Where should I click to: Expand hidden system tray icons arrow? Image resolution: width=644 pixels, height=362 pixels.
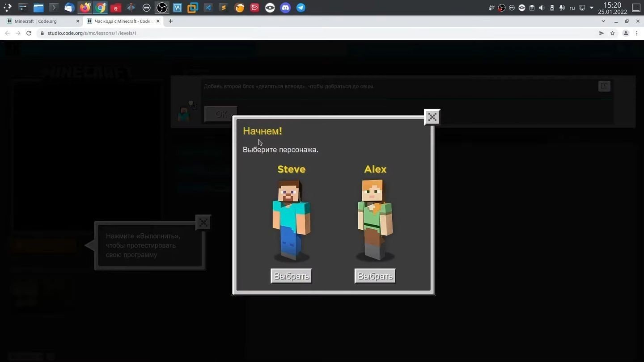pyautogui.click(x=592, y=8)
